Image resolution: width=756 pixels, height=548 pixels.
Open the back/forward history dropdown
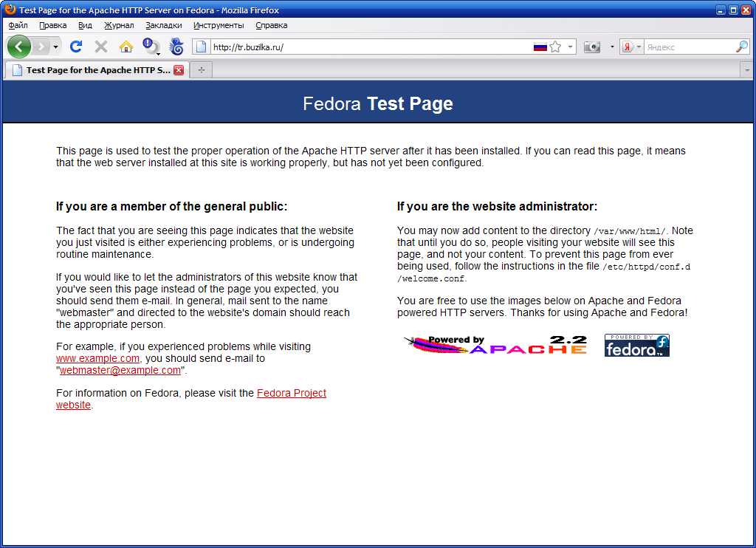click(x=55, y=47)
